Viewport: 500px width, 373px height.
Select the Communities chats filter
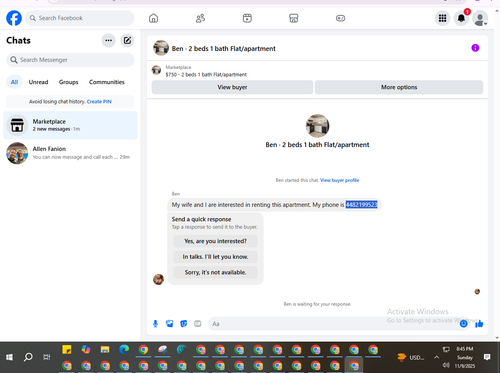coord(107,82)
